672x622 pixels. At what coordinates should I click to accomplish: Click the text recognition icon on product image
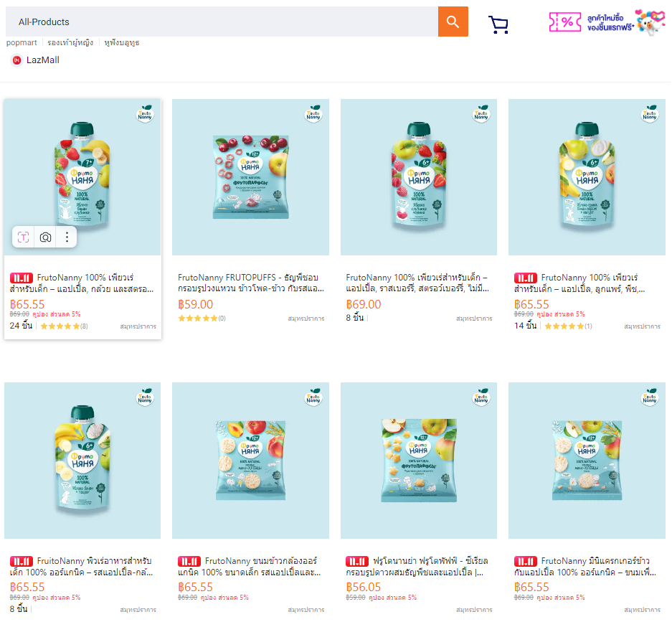pyautogui.click(x=24, y=237)
